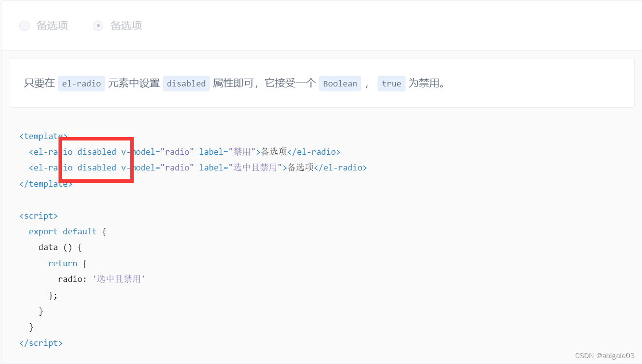Click the 备选项 label beside the unchecked radio

(x=52, y=26)
